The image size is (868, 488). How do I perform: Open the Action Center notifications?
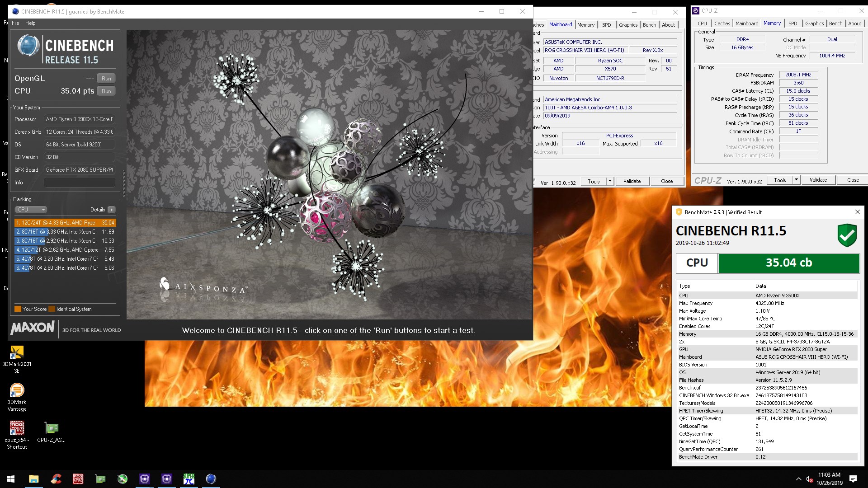tap(853, 479)
